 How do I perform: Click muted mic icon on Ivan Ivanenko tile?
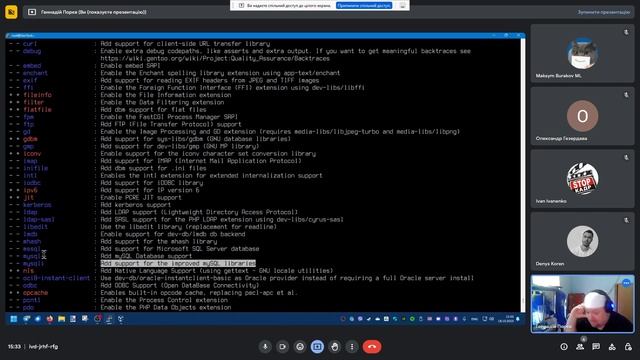(626, 157)
